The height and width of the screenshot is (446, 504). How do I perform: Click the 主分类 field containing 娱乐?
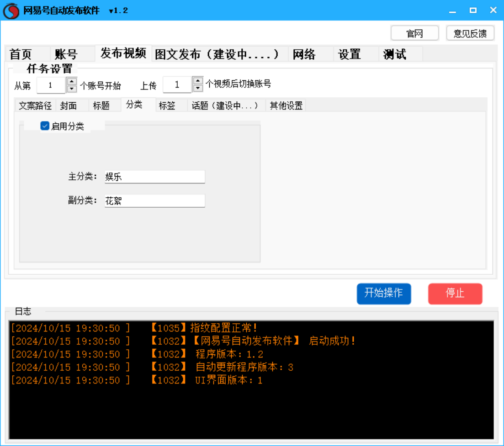(154, 177)
